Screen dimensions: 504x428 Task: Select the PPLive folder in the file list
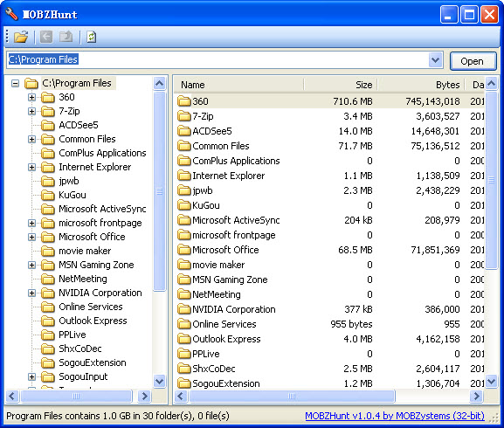tap(206, 354)
